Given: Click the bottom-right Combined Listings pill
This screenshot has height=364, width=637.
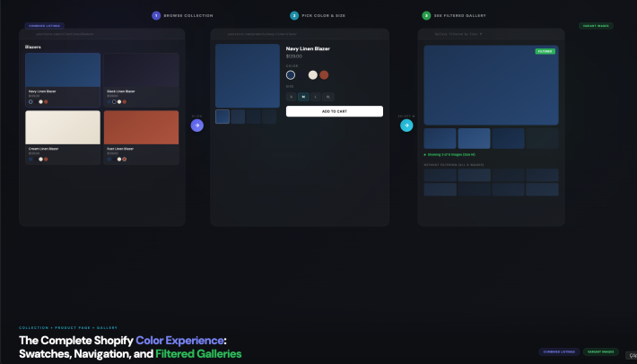Looking at the screenshot, I should tap(559, 351).
